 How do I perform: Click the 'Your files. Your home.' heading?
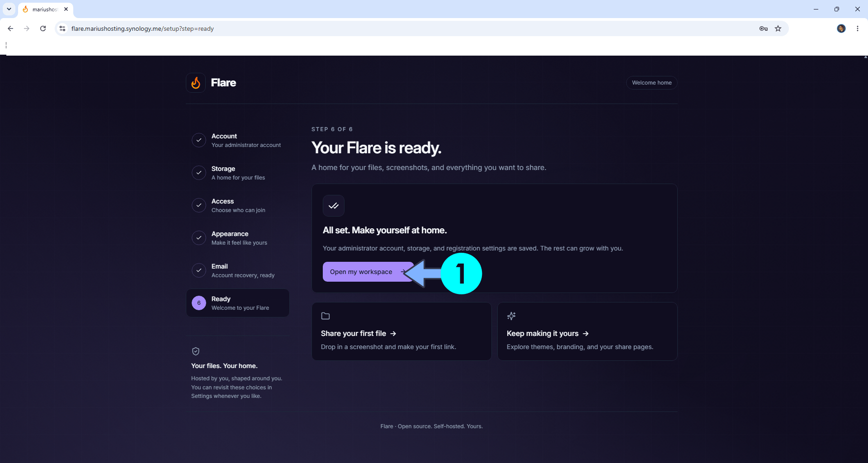pos(224,366)
